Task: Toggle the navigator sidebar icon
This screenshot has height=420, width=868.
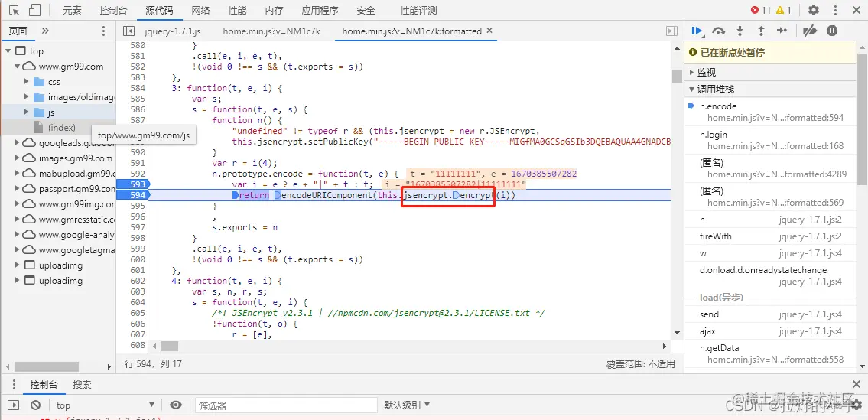Action: 129,31
